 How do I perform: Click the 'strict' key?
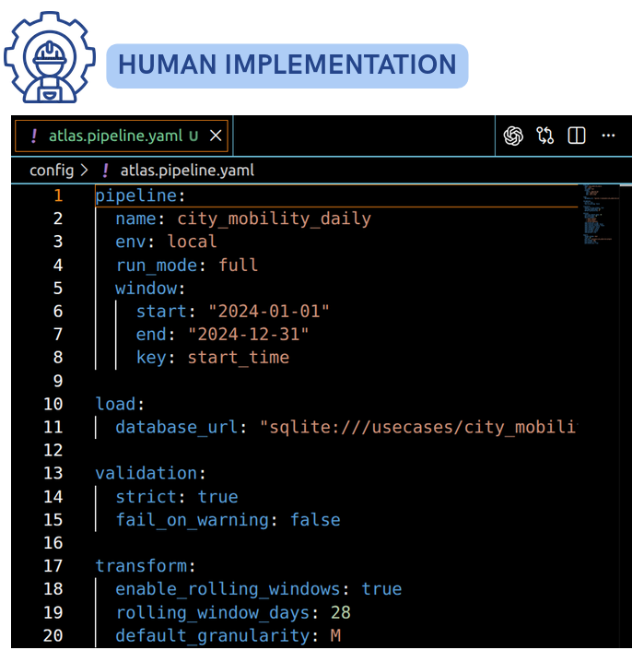click(146, 497)
